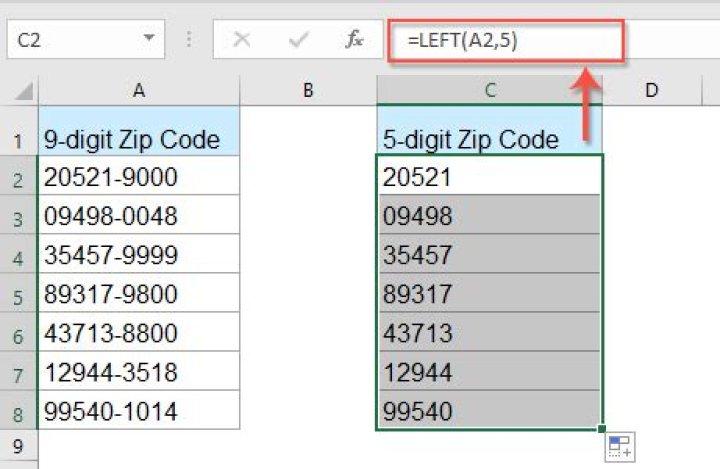Click the fill handle of the selection
Image resolution: width=720 pixels, height=469 pixels.
click(x=603, y=430)
